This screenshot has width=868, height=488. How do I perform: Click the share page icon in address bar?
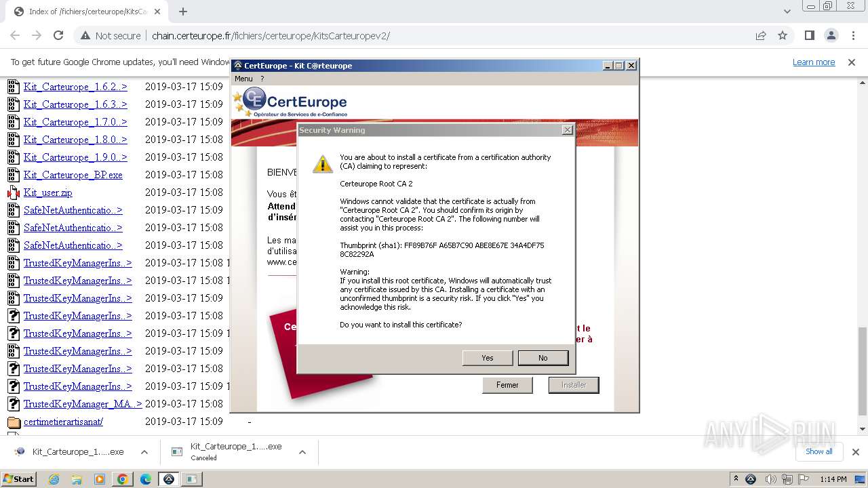[x=761, y=35]
